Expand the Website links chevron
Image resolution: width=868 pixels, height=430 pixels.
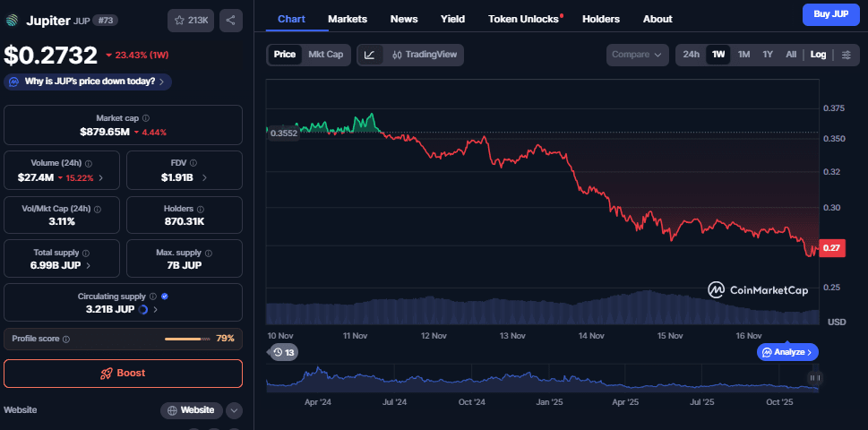(x=234, y=410)
